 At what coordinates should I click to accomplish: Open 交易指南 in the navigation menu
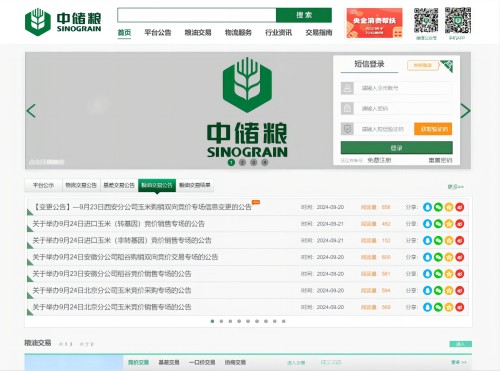(x=319, y=33)
